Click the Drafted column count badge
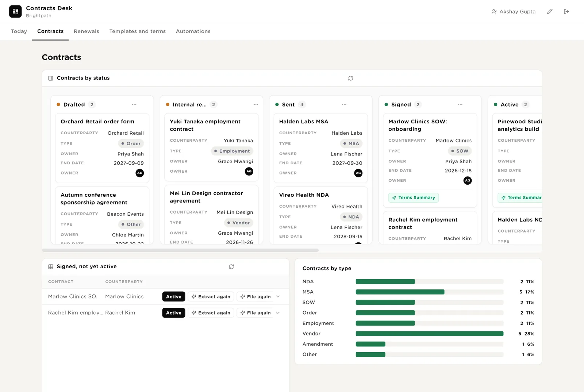 [92, 105]
